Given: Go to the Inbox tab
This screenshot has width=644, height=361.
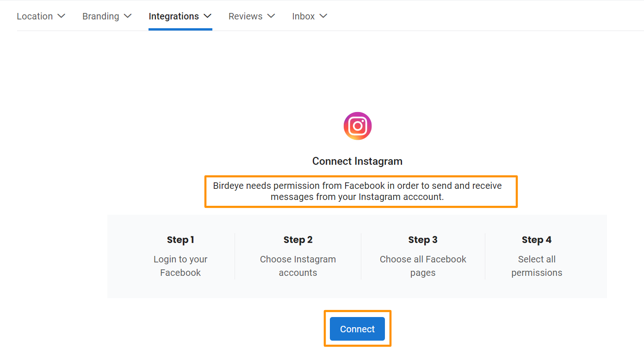Looking at the screenshot, I should pyautogui.click(x=303, y=16).
